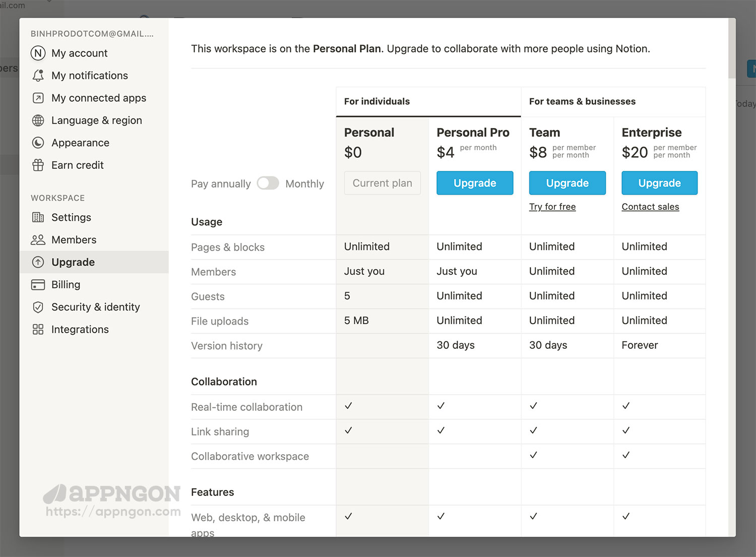
Task: Click the moon icon for Appearance
Action: [38, 143]
